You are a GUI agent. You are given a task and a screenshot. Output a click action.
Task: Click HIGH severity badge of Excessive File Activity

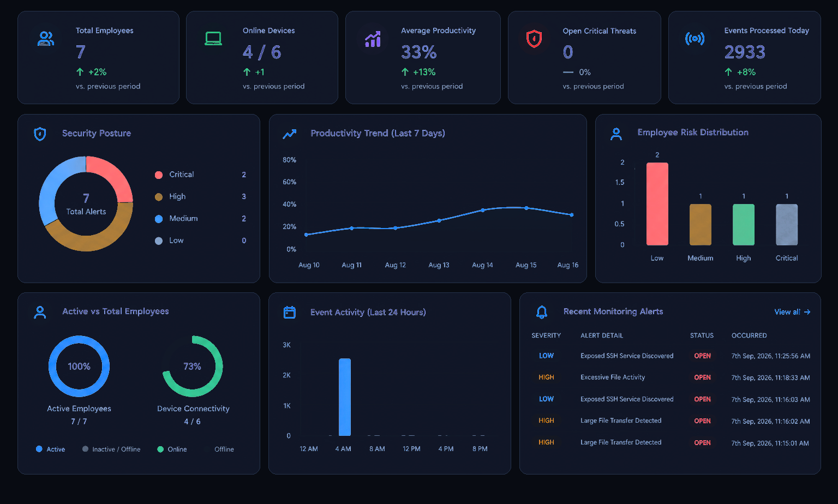tap(546, 377)
